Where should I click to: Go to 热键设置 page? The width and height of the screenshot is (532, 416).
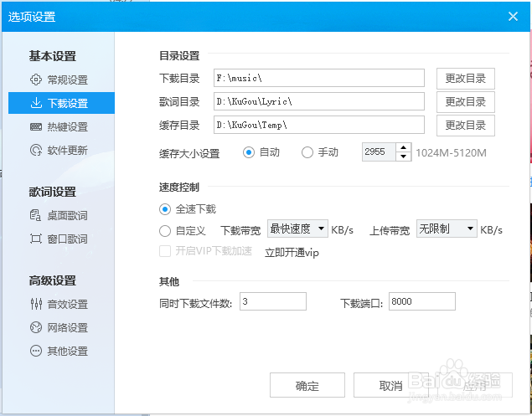pyautogui.click(x=61, y=126)
